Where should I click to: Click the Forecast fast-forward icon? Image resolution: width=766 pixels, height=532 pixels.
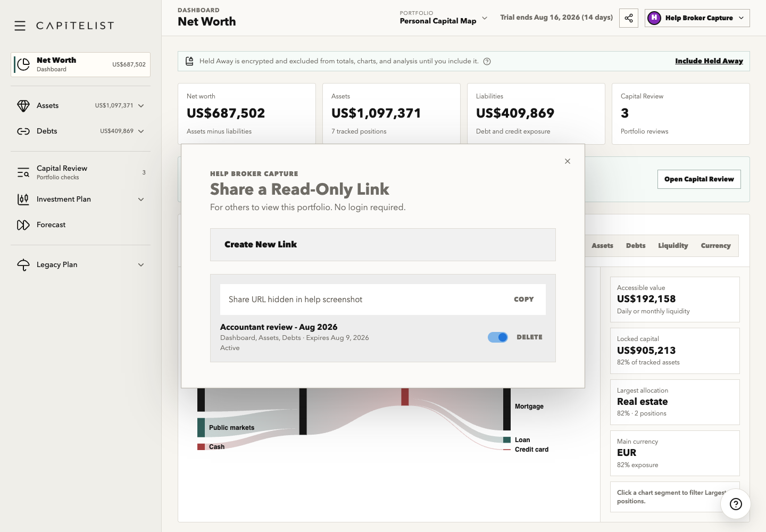pyautogui.click(x=23, y=225)
